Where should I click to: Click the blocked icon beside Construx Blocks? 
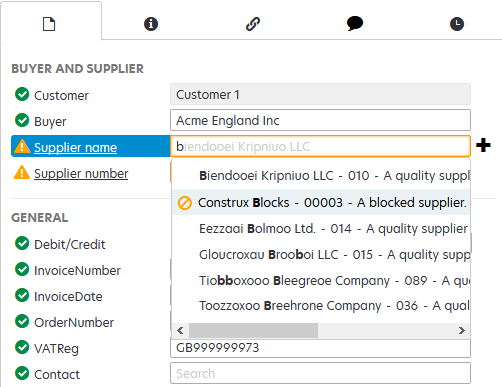pos(185,203)
